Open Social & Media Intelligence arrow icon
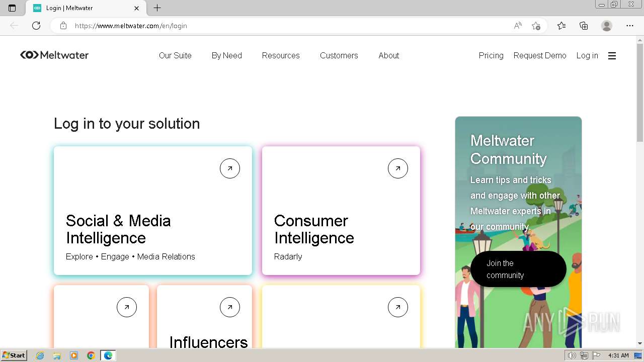644x362 pixels. pyautogui.click(x=230, y=168)
